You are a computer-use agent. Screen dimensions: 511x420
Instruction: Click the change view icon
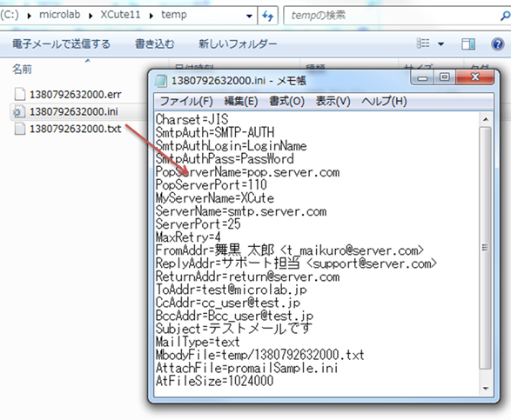[x=423, y=43]
